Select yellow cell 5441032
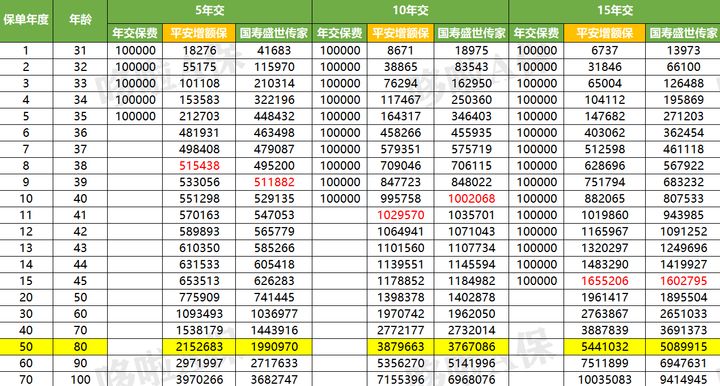720x386 pixels. coord(605,347)
